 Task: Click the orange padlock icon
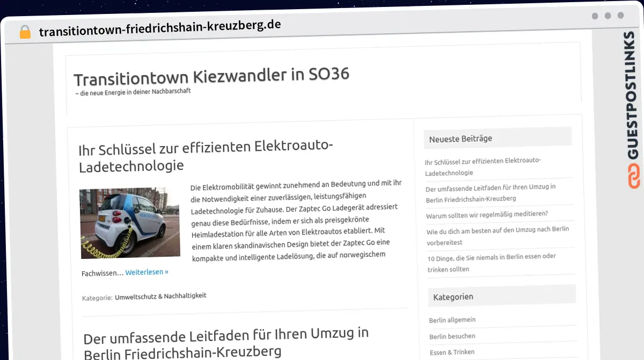[x=25, y=32]
